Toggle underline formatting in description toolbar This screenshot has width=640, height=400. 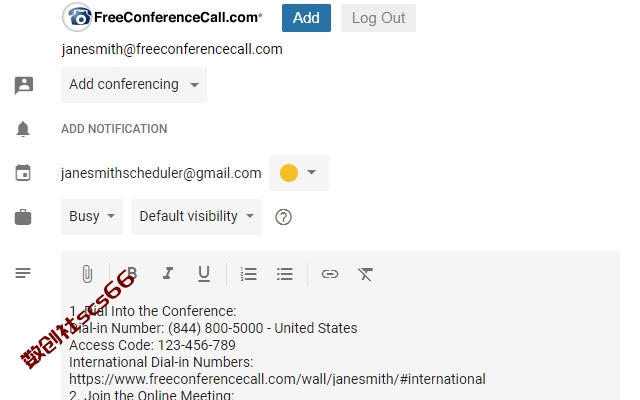click(204, 274)
